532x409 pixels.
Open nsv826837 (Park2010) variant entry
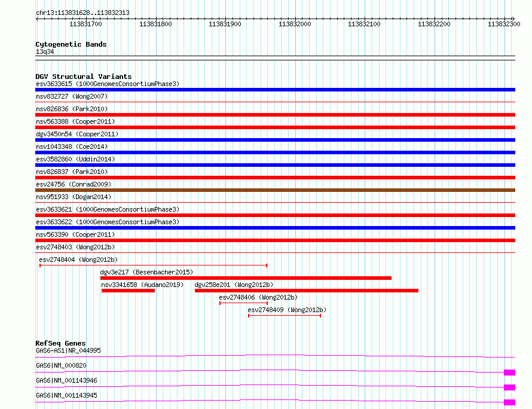coord(72,172)
